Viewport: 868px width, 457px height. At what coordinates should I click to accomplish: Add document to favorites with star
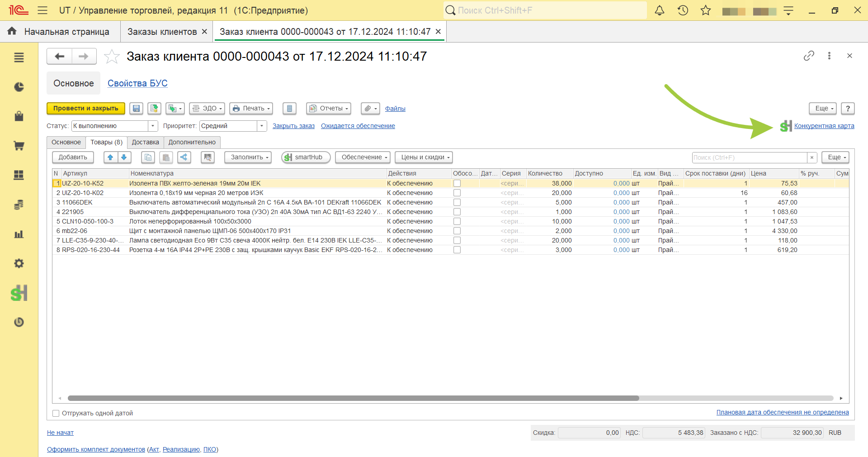[112, 57]
